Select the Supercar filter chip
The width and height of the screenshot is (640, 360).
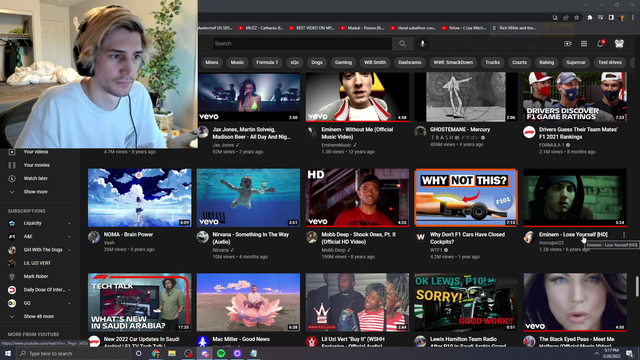[x=576, y=62]
